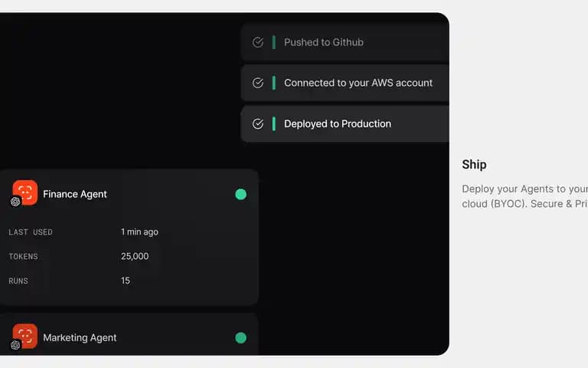This screenshot has width=588, height=368.
Task: Click the green bar on Pushed to Github
Action: (274, 42)
